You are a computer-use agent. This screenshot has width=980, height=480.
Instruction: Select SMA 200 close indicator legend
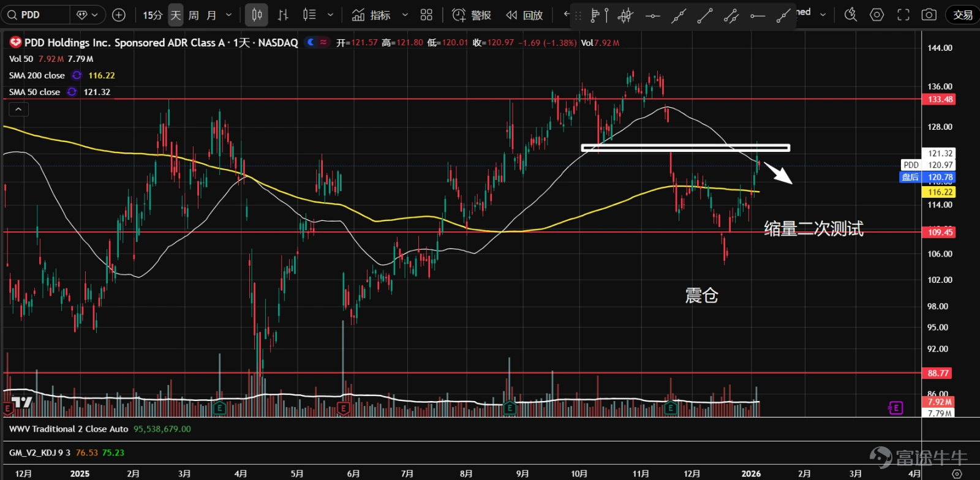coord(37,75)
